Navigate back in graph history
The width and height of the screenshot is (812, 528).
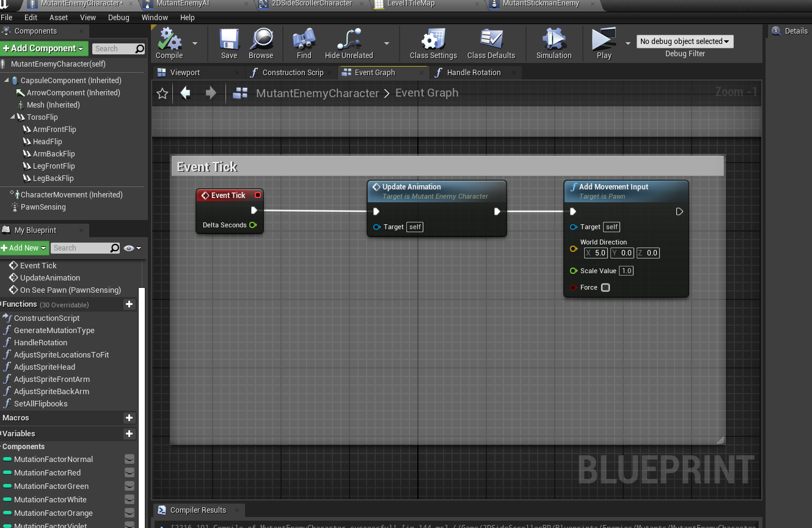185,93
